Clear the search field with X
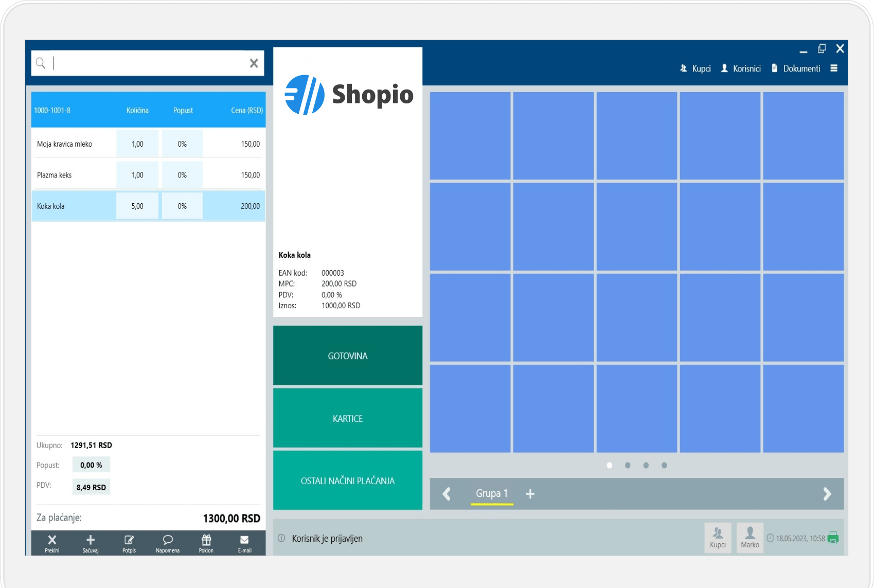874x588 pixels. [254, 63]
